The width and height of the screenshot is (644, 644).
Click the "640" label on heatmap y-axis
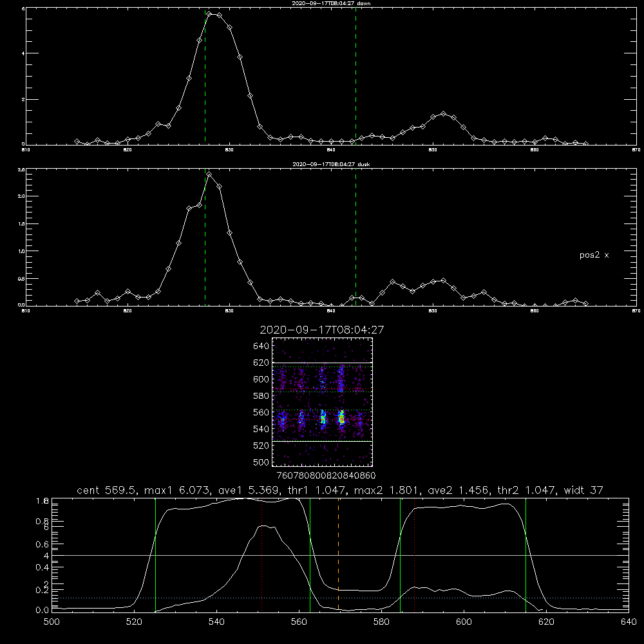pos(261,346)
